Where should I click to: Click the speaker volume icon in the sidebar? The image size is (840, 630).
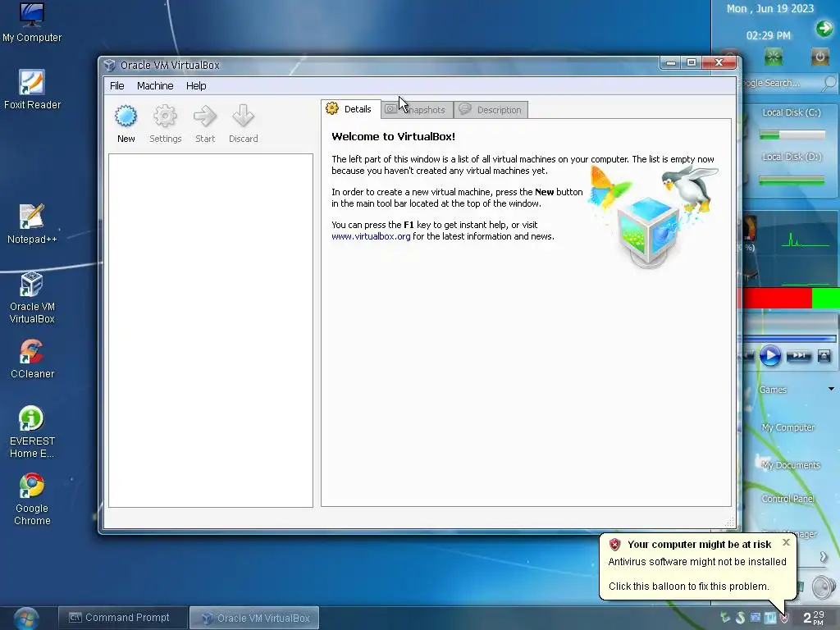click(x=824, y=587)
